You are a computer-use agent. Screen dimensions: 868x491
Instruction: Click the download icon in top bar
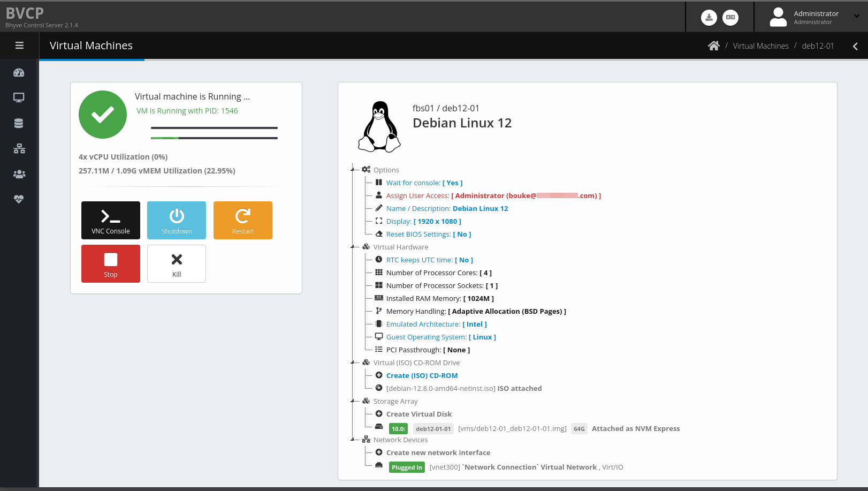[x=709, y=18]
